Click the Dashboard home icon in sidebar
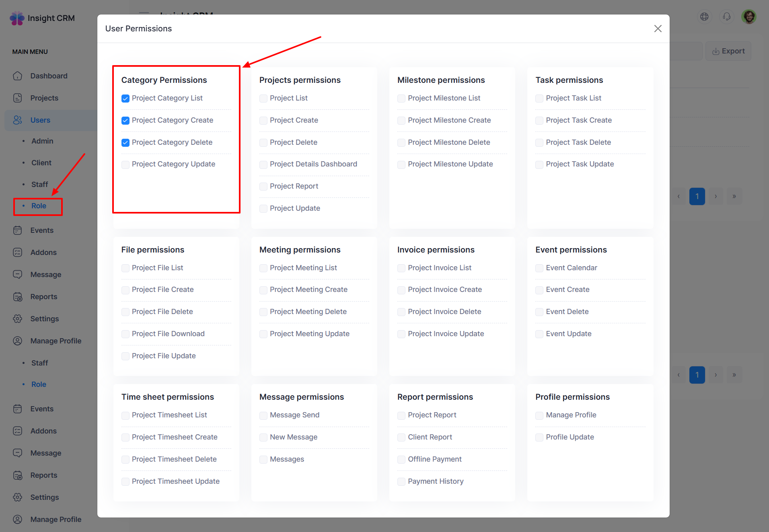 point(17,76)
